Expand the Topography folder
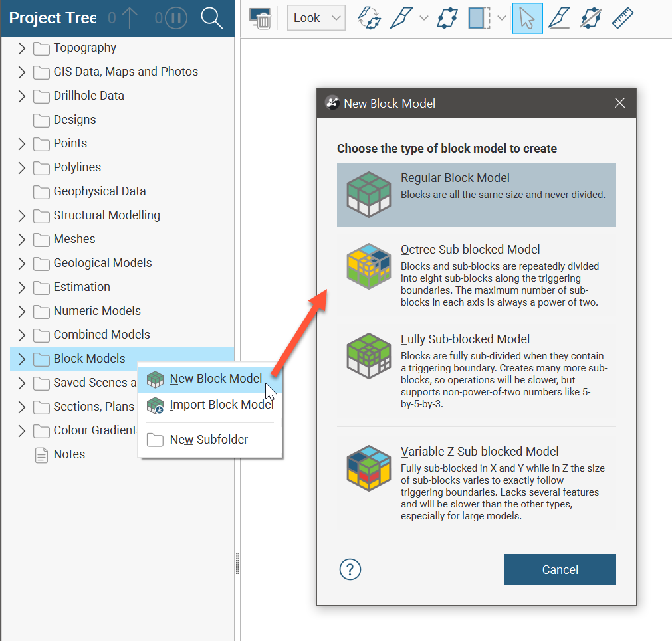The width and height of the screenshot is (672, 641). click(22, 48)
